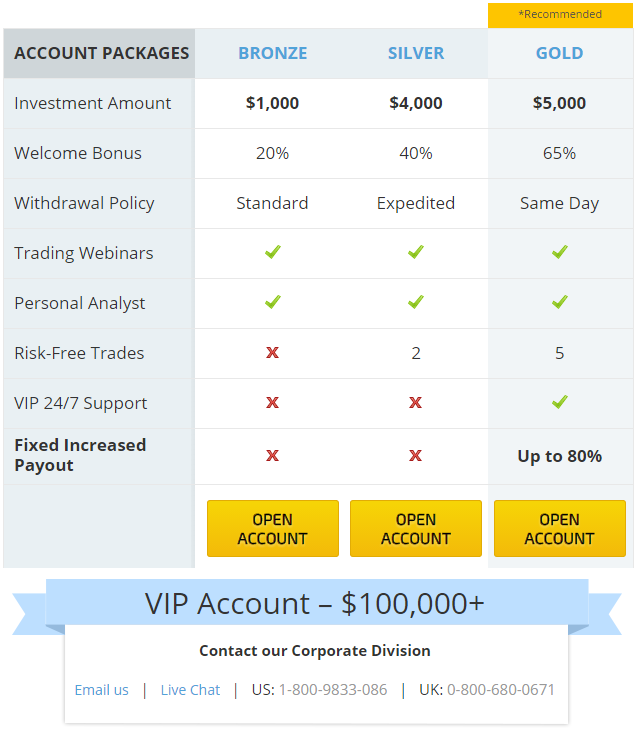The height and width of the screenshot is (731, 637).
Task: Click Silver Personal Analyst green checkmark
Action: (x=416, y=302)
